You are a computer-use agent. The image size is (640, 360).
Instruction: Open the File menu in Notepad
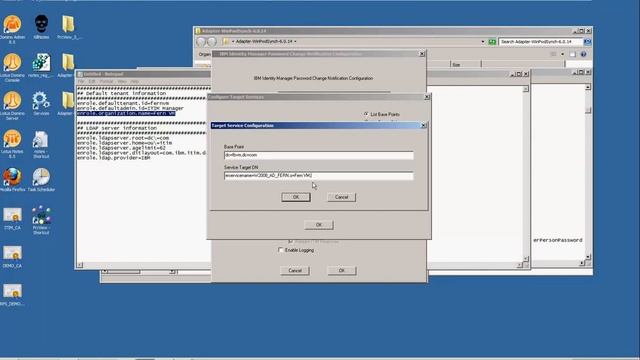click(x=81, y=81)
